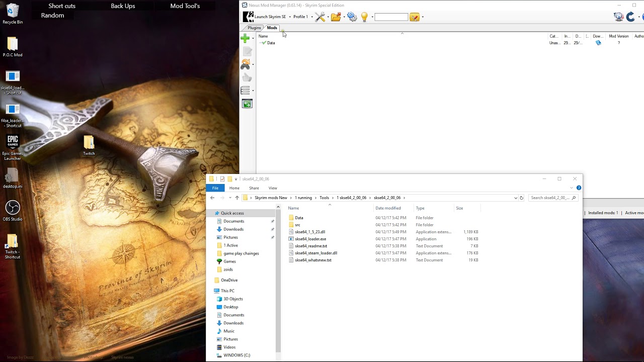Viewport: 644px width, 362px height.
Task: Open the Epic Games Launcher desktop icon
Action: [x=13, y=148]
